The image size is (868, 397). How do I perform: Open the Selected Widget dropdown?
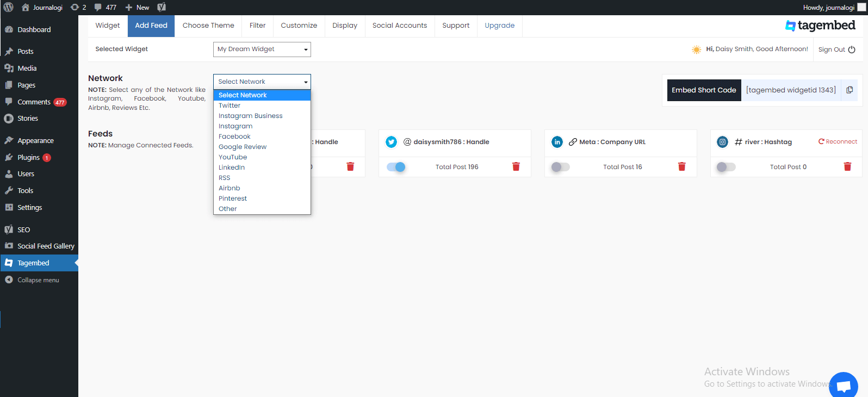click(x=262, y=49)
